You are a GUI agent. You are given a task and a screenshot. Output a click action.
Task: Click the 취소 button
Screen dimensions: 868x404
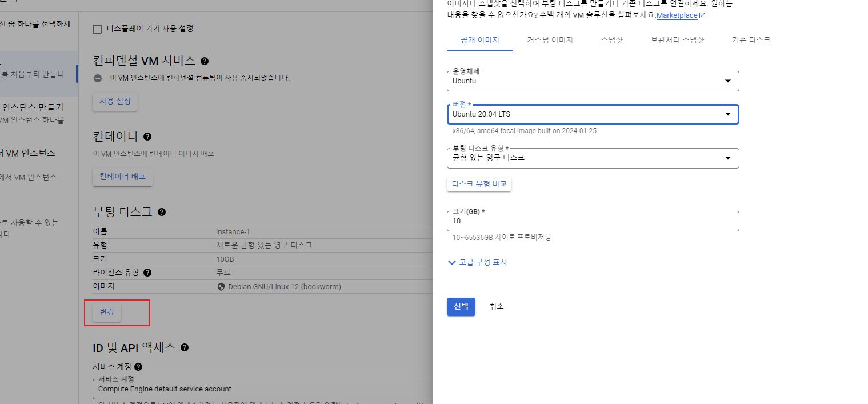pos(497,306)
